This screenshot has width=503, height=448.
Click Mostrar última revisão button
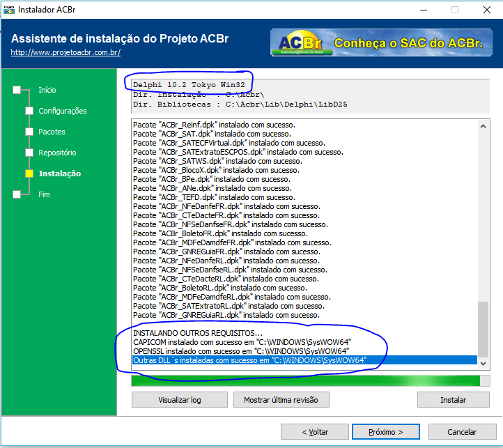click(x=281, y=400)
